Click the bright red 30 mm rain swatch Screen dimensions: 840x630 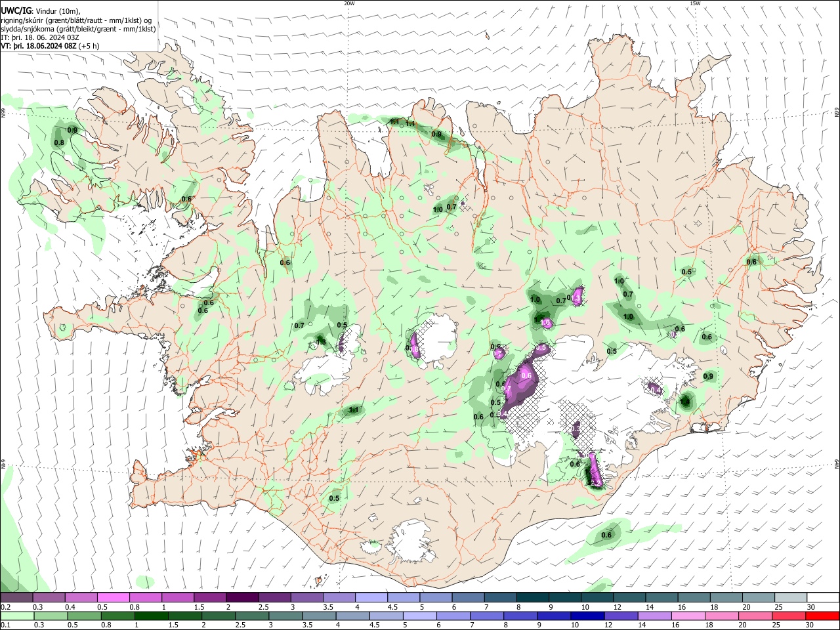coord(822,616)
